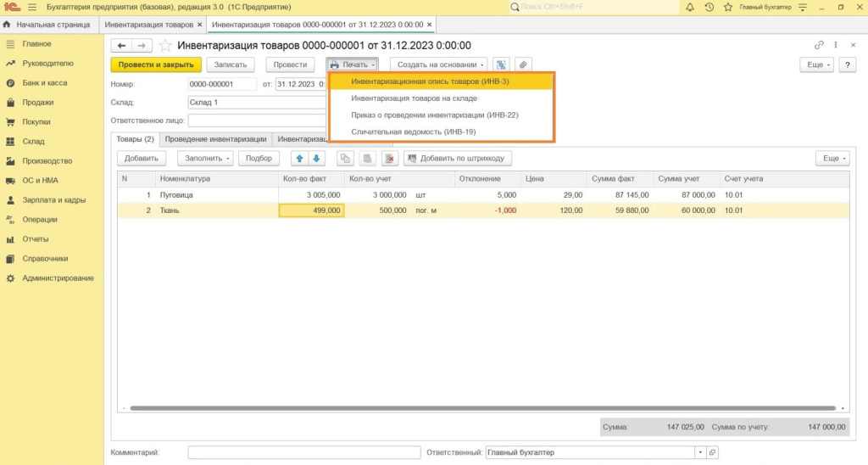The image size is (868, 465).
Task: Select Инвентаризационная опись товаров (ИНВ-3)
Action: click(x=441, y=81)
